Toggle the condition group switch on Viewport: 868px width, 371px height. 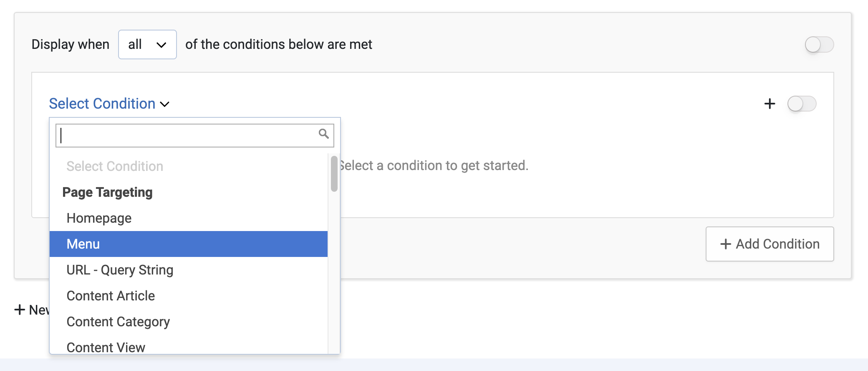819,45
